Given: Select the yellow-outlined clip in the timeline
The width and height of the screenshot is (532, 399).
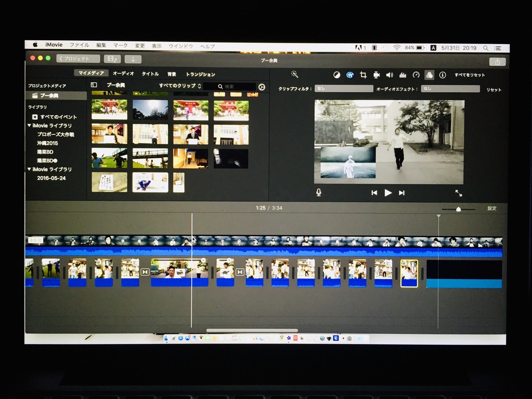Looking at the screenshot, I should click(x=409, y=273).
